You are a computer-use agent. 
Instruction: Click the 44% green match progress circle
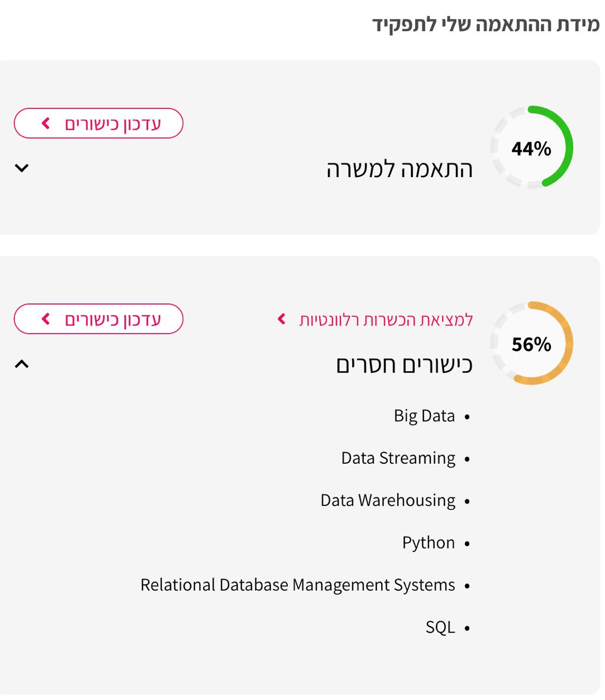tap(531, 148)
